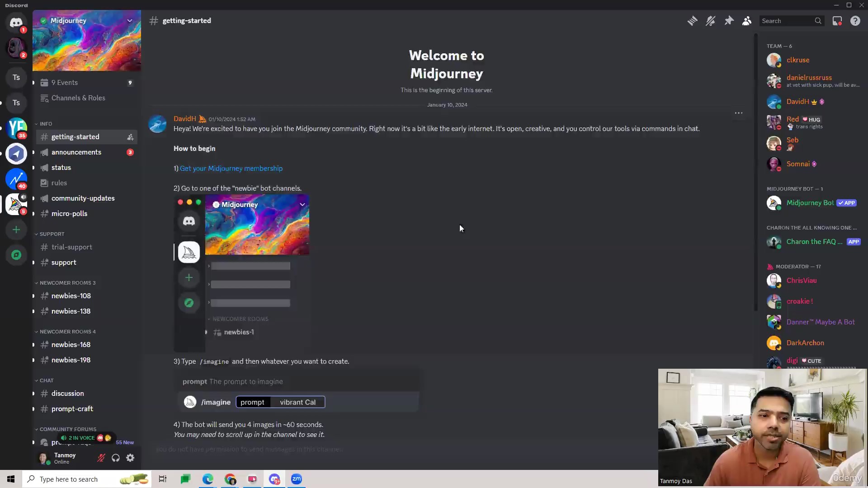The image size is (868, 488).
Task: Open pinned messages pin icon
Action: click(x=729, y=21)
